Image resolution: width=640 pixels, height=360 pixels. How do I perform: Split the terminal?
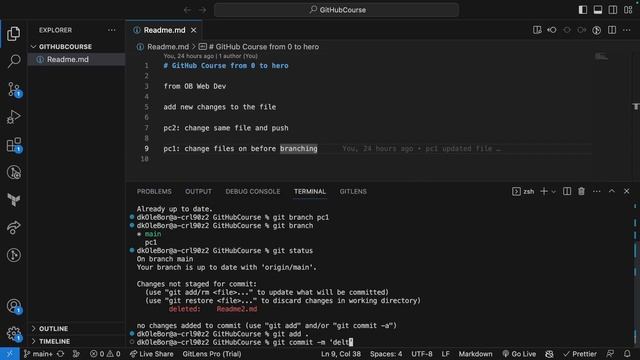pos(567,191)
